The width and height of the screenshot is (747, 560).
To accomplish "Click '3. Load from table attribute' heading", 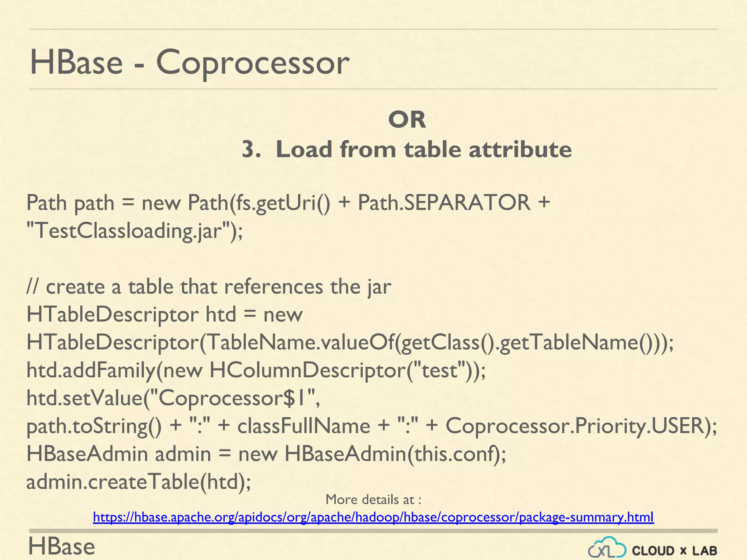I will click(407, 149).
